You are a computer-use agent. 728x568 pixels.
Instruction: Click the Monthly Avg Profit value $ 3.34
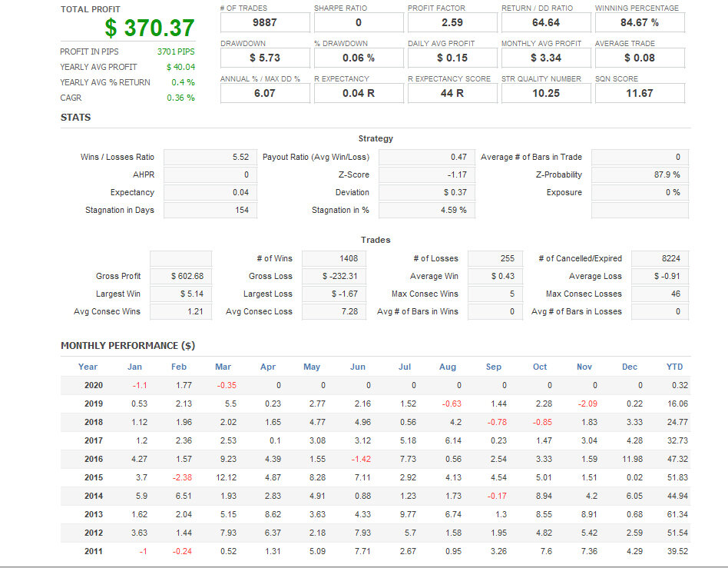(x=546, y=58)
